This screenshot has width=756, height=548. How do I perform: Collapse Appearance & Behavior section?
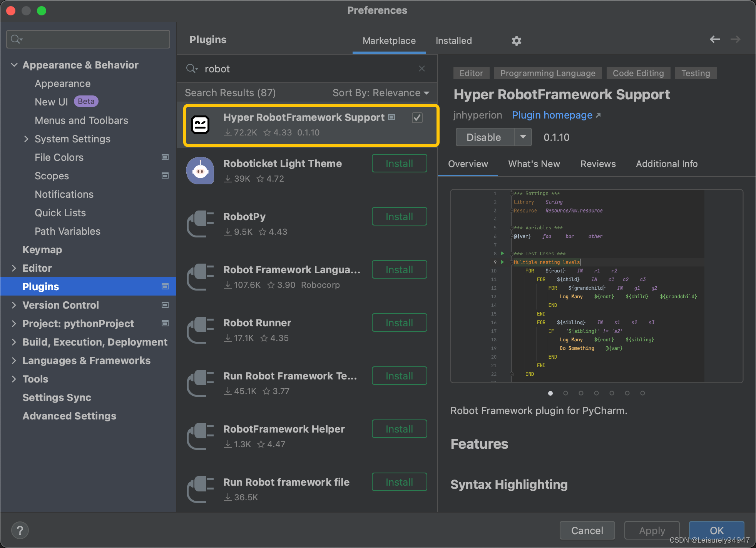click(x=14, y=65)
